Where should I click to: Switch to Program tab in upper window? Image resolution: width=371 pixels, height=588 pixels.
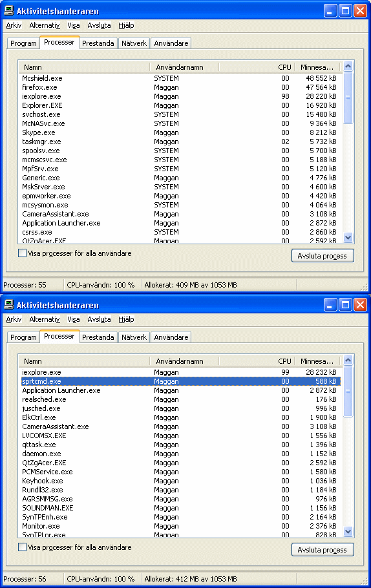pyautogui.click(x=24, y=43)
